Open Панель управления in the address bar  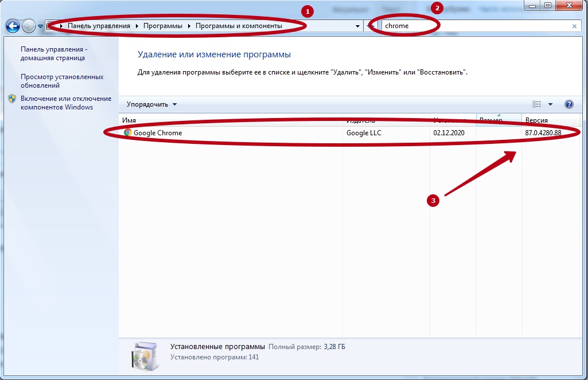click(99, 26)
